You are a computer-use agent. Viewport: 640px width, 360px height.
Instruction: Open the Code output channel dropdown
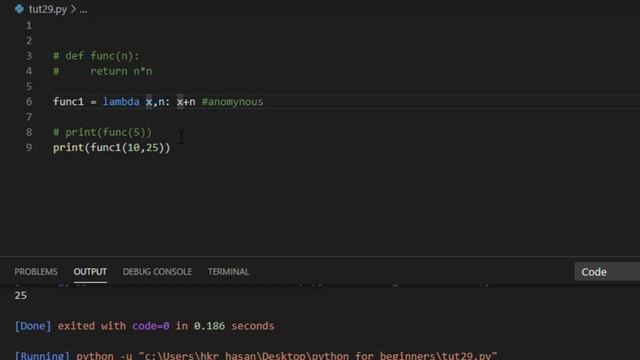coord(607,272)
